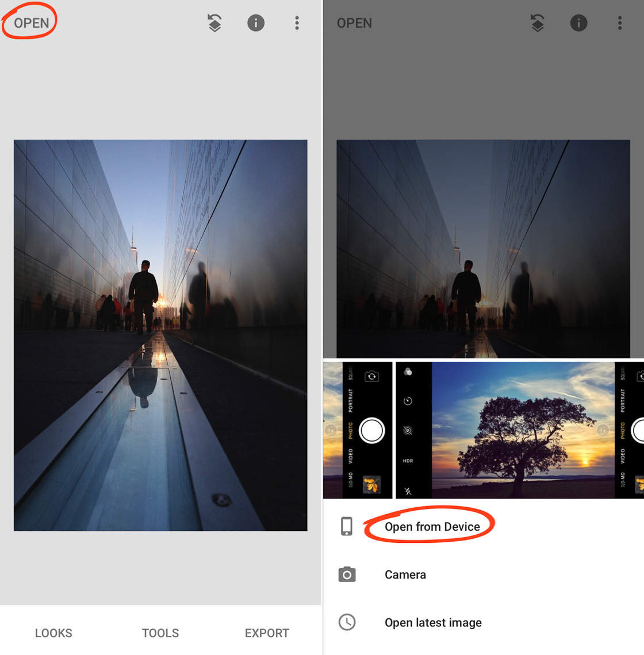Tap OPEN in the left screen's top bar
Screen dimensions: 644x655
click(x=31, y=23)
